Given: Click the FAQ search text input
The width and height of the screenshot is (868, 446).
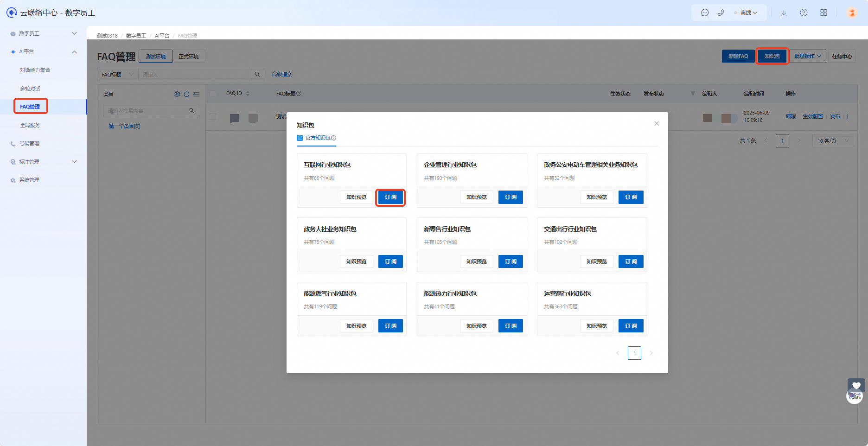Looking at the screenshot, I should [195, 74].
